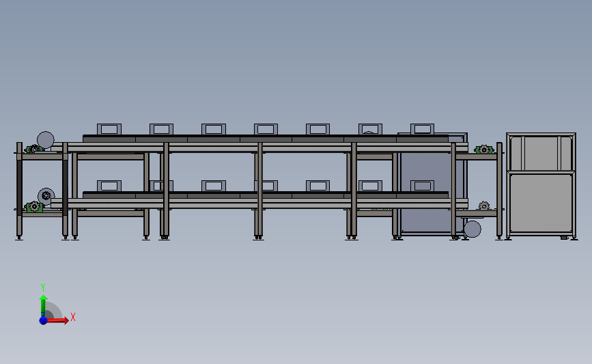Click the blue Z axis ball of the triad
592x364 pixels.
pyautogui.click(x=43, y=320)
